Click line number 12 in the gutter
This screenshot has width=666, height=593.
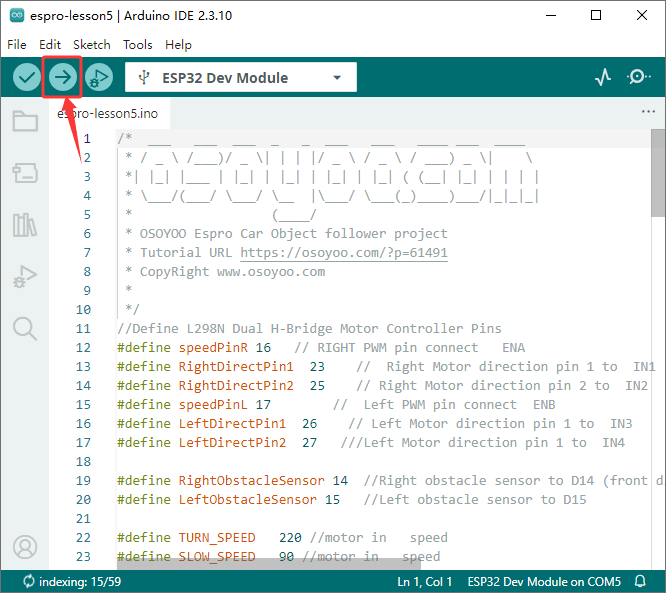tap(83, 348)
